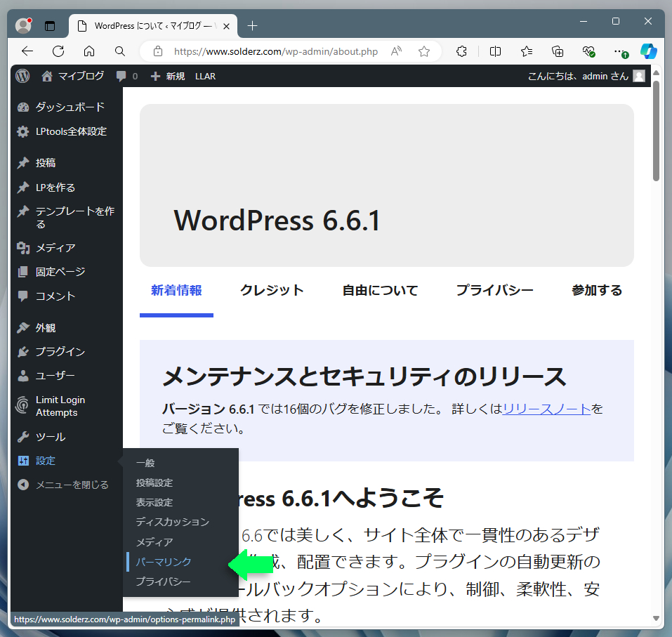Image resolution: width=672 pixels, height=637 pixels.
Task: Open プライバシー in the 設定 submenu
Action: (x=164, y=582)
